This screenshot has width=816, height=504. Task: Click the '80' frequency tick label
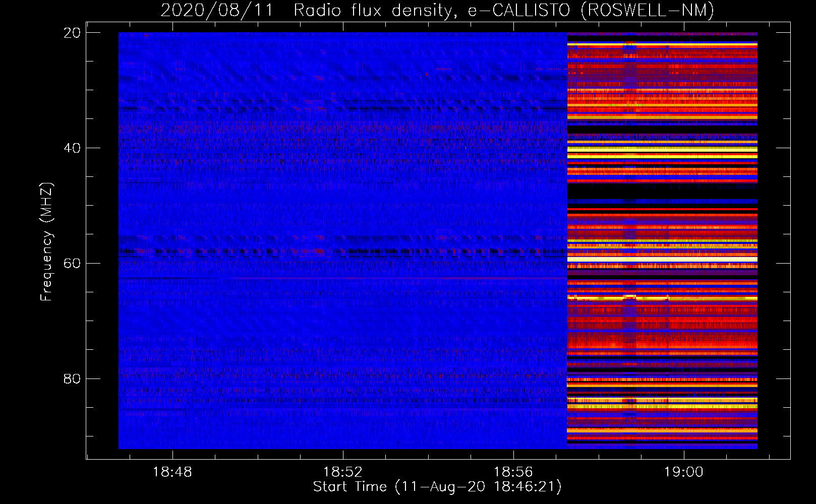point(72,379)
